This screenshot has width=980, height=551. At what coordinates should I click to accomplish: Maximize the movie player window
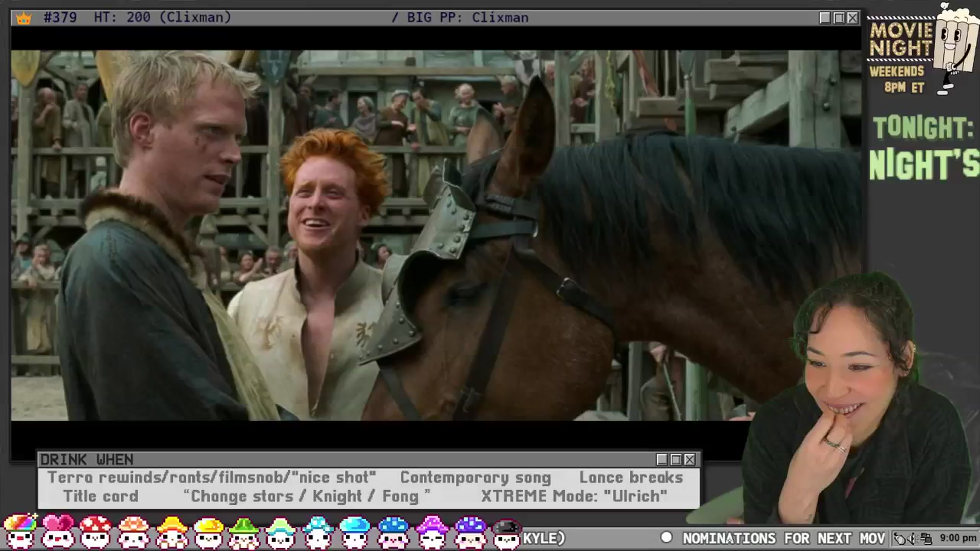pyautogui.click(x=839, y=18)
